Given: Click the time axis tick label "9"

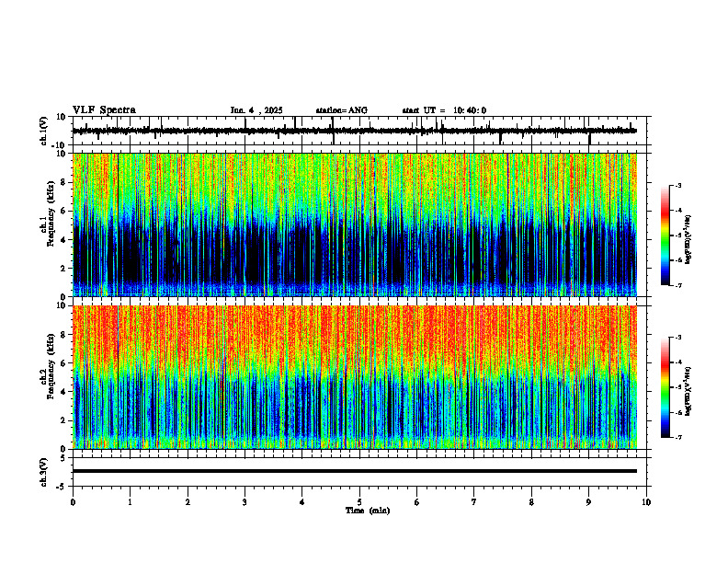Looking at the screenshot, I should point(588,502).
